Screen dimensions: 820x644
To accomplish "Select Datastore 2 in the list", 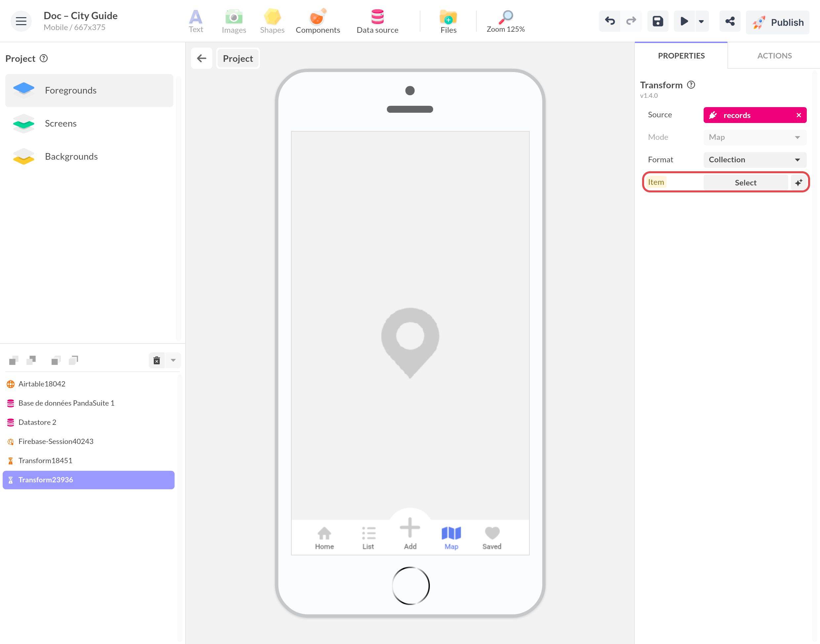I will pyautogui.click(x=89, y=422).
